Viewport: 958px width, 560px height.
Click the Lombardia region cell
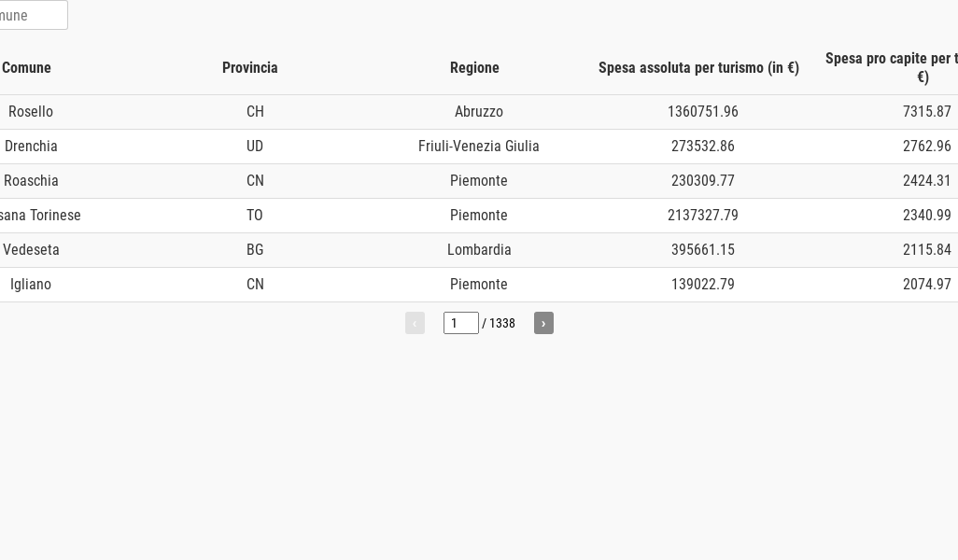click(479, 250)
